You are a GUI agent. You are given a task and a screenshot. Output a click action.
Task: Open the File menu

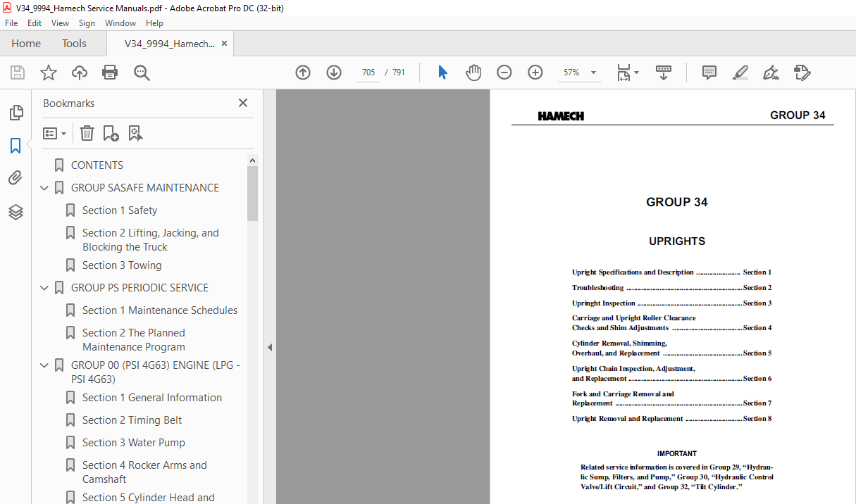pyautogui.click(x=11, y=23)
